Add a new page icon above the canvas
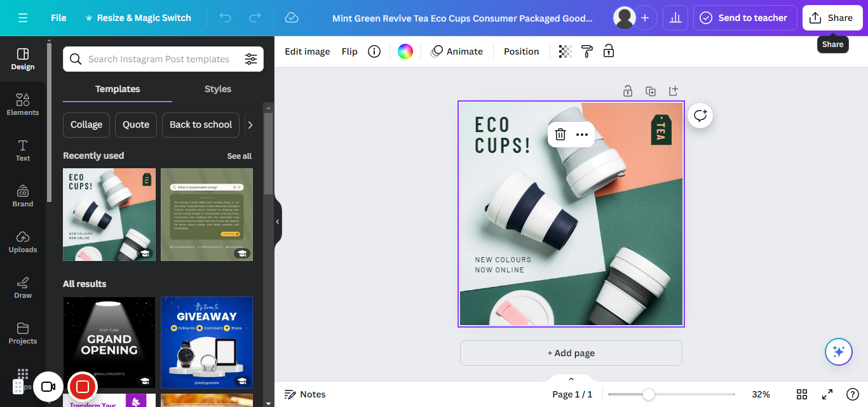Screen dimensions: 868x407 point(674,91)
